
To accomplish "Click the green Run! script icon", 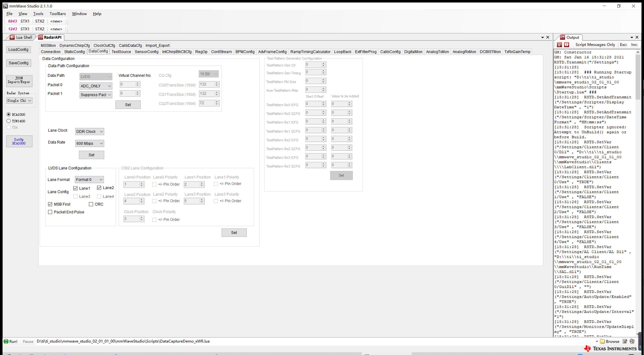I will tap(6, 341).
